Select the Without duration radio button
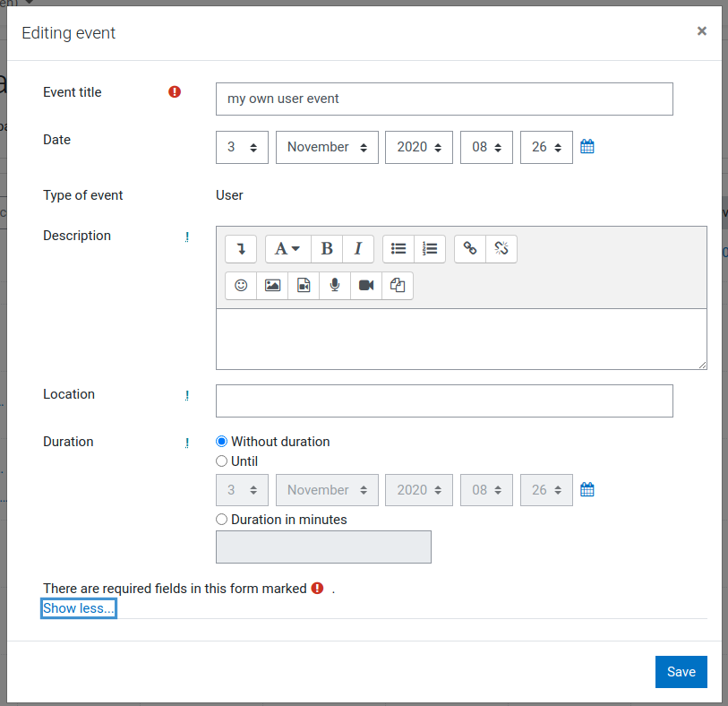 tap(221, 441)
